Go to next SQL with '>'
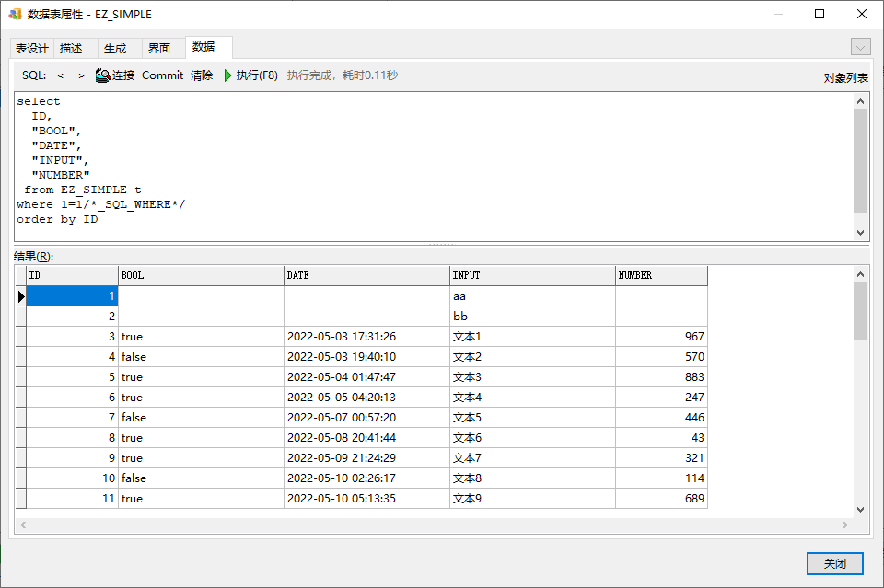Image resolution: width=884 pixels, height=588 pixels. coord(81,75)
